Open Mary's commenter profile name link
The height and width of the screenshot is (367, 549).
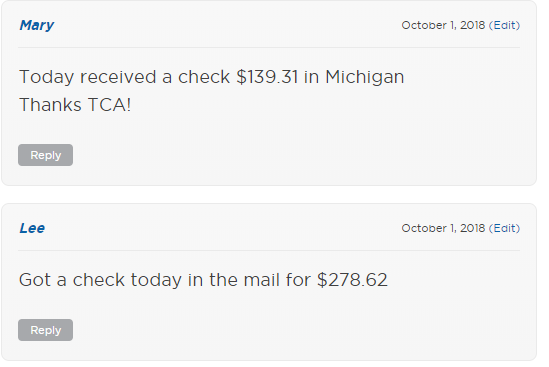(36, 26)
